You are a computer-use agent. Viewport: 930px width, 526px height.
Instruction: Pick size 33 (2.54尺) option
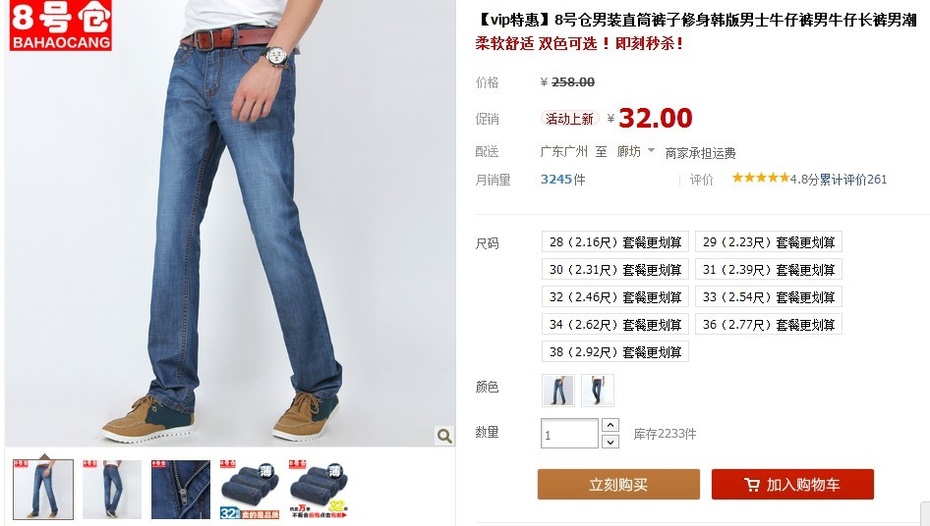(769, 297)
